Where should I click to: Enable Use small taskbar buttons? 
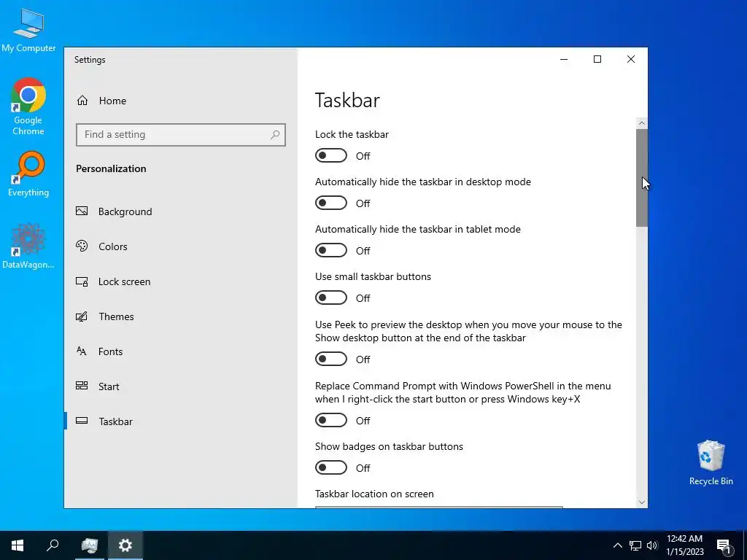(331, 297)
